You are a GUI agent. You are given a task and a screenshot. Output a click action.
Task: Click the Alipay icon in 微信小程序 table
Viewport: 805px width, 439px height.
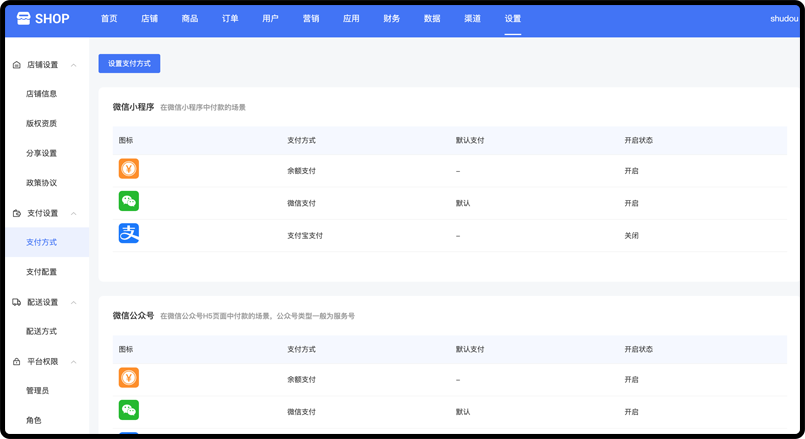coord(129,233)
